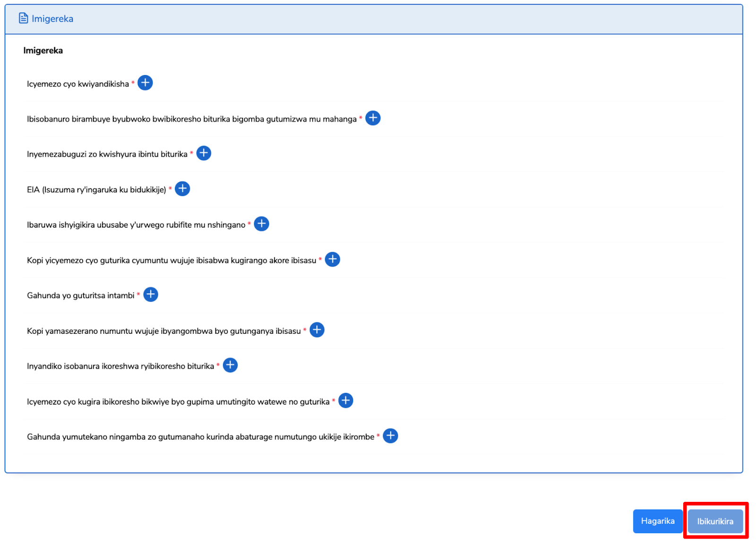The width and height of the screenshot is (756, 550).
Task: Add attachment for EIA (Isuzuma ry'ingaruka)
Action: tap(182, 189)
